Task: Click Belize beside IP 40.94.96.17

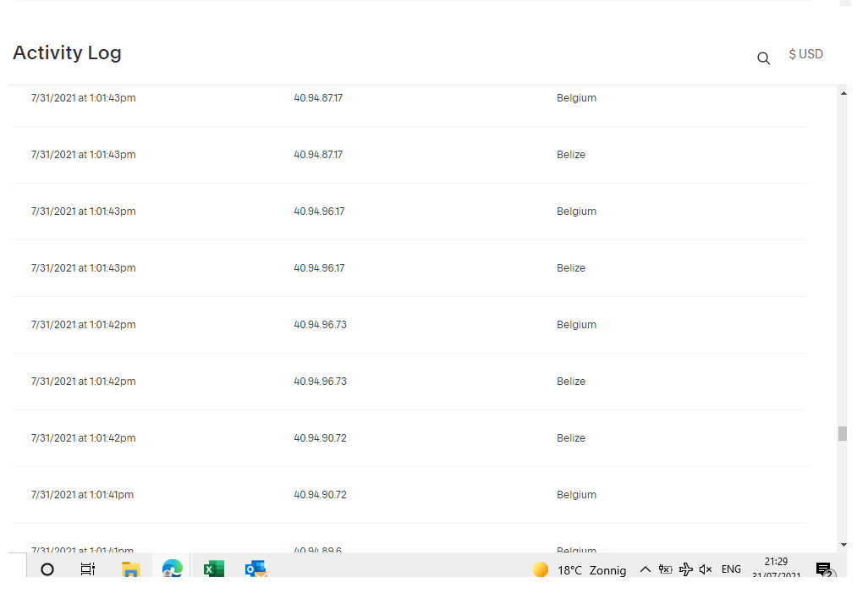Action: click(x=571, y=268)
